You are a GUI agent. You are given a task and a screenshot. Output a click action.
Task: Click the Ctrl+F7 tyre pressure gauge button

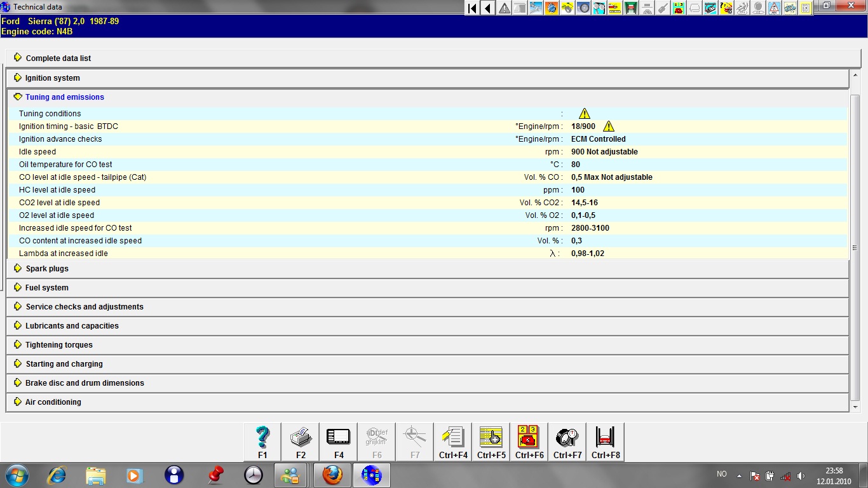click(x=567, y=442)
